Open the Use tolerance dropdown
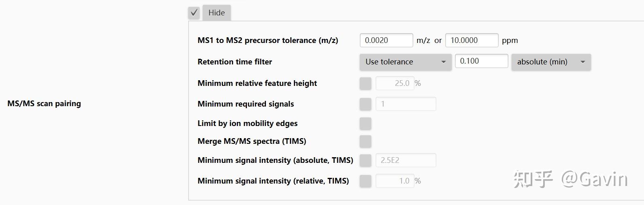The width and height of the screenshot is (644, 205). [x=405, y=62]
